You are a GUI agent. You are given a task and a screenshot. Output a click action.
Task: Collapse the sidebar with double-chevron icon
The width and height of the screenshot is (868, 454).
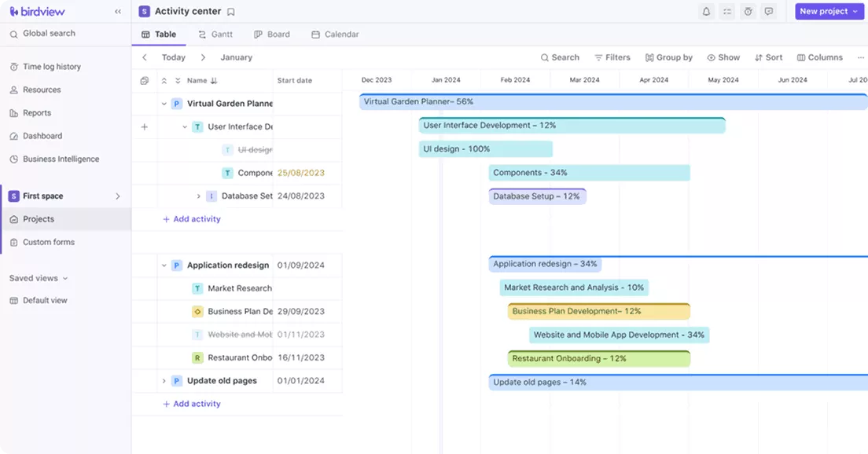pyautogui.click(x=118, y=11)
